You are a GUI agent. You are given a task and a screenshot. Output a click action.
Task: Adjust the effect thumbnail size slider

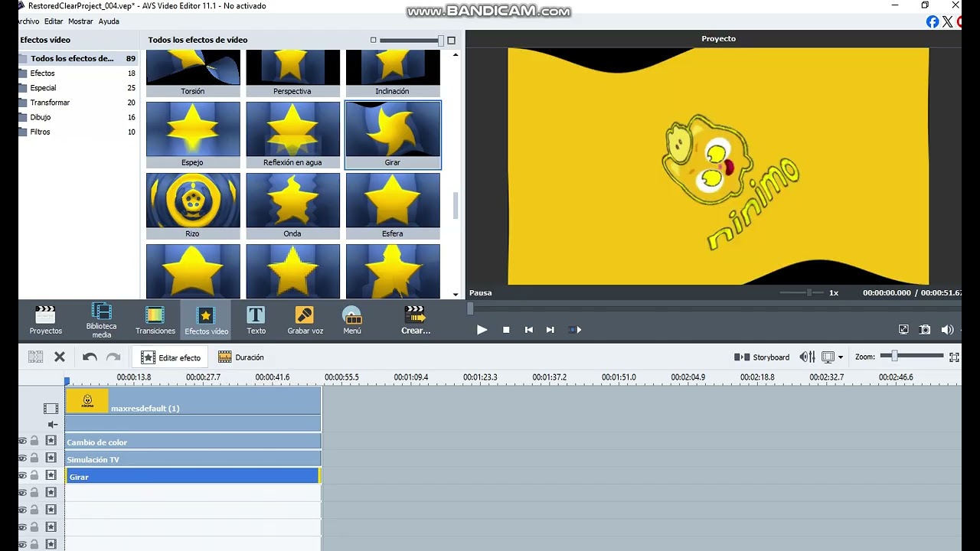point(412,40)
